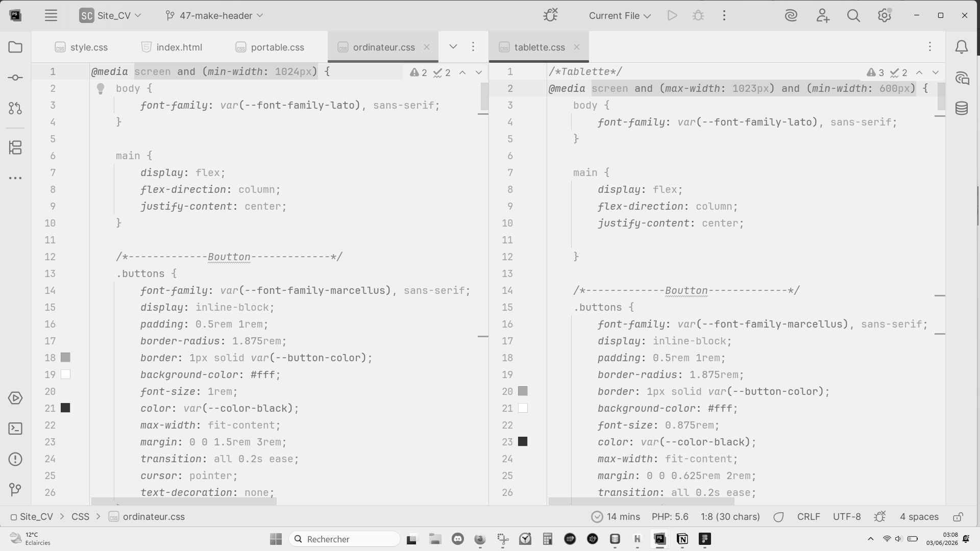Viewport: 980px width, 551px height.
Task: Open the Site_CV project dropdown
Action: (x=110, y=15)
